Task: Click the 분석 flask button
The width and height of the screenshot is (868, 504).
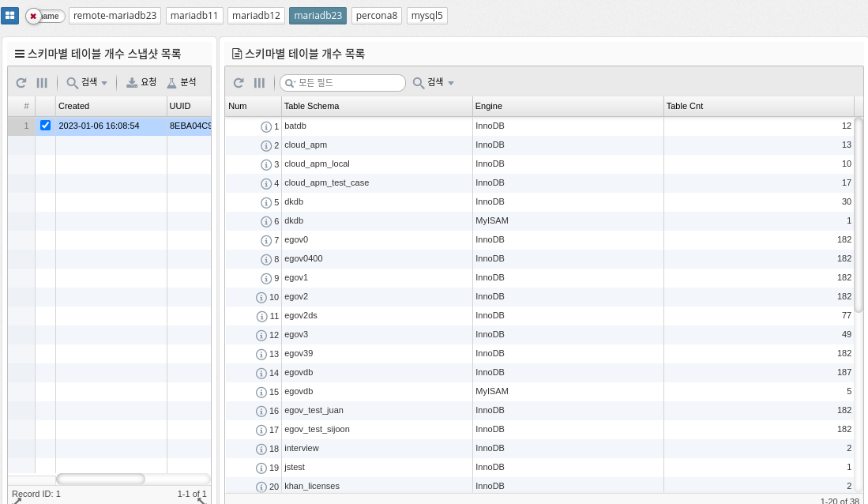Action: [x=182, y=82]
